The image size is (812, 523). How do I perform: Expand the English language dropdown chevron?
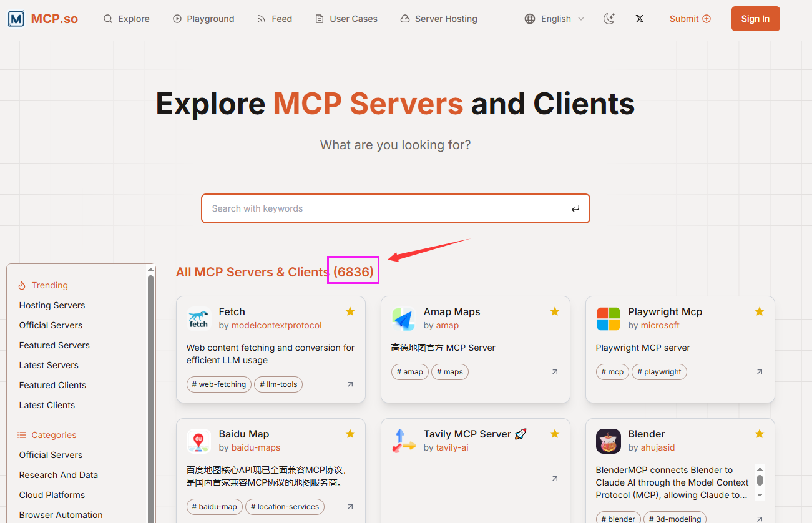pos(581,19)
